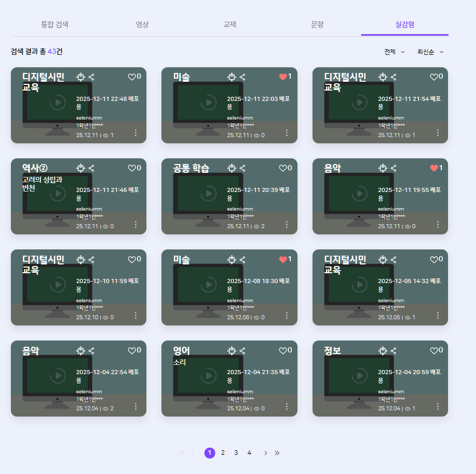Viewport: 476px width, 474px height.
Task: Open more options on 19:55 음악 card
Action: point(438,224)
